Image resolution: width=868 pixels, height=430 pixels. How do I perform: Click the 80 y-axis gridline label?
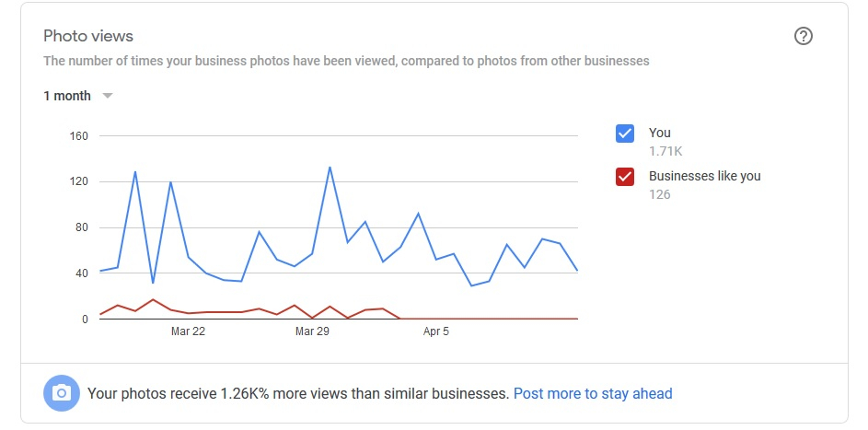[82, 227]
